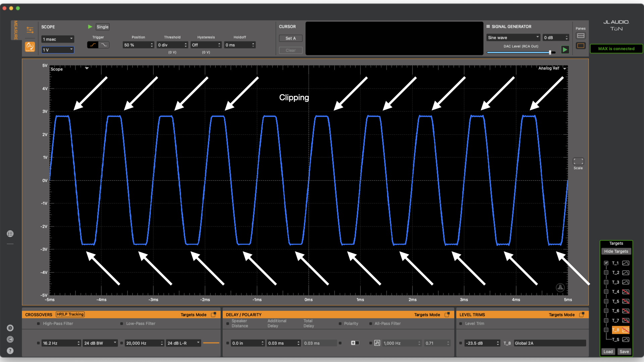644x362 pixels.
Task: Open the list icon in left sidebar
Action: pos(10,234)
